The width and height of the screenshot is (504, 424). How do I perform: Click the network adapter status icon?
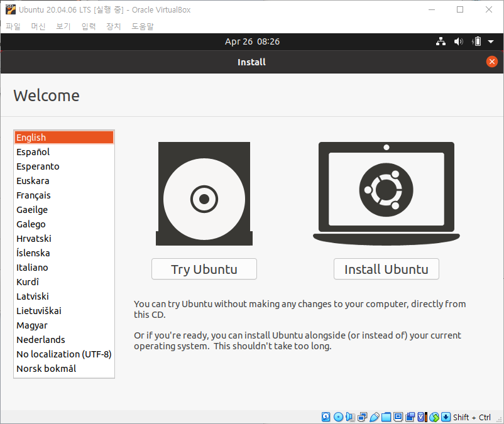(x=362, y=417)
